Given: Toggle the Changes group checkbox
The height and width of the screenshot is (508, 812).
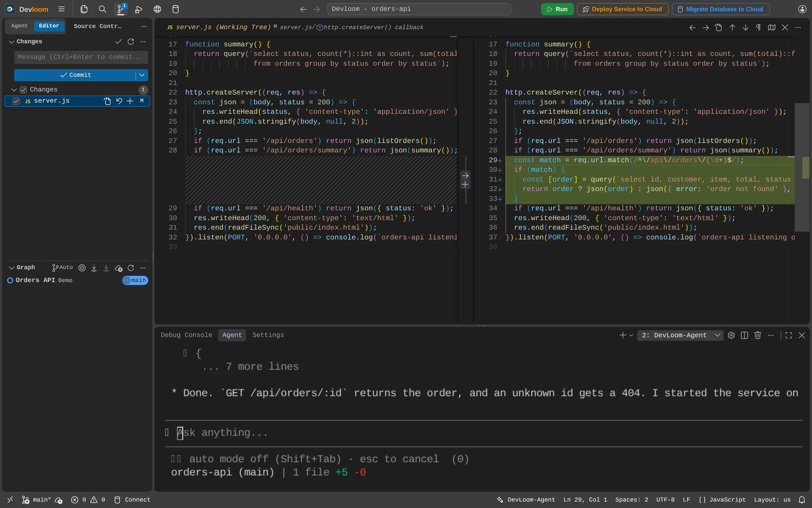Looking at the screenshot, I should (x=23, y=90).
